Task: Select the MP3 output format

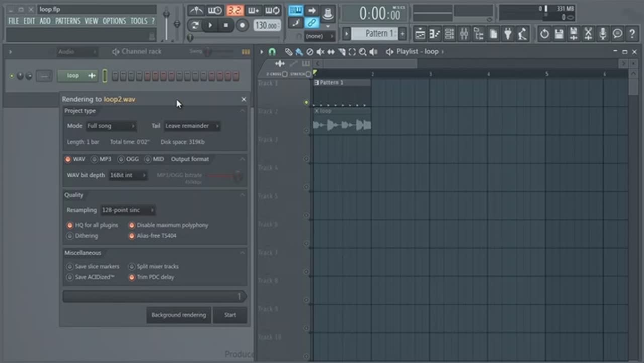Action: tap(95, 159)
